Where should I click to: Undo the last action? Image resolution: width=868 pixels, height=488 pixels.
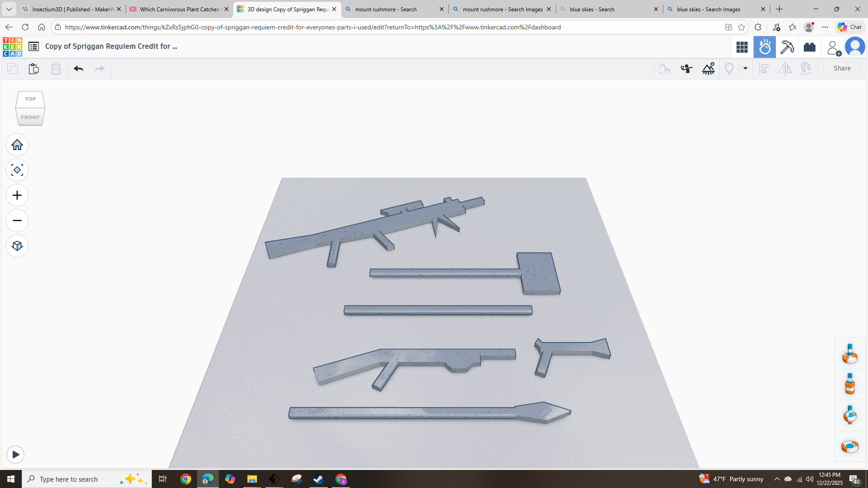[x=78, y=69]
